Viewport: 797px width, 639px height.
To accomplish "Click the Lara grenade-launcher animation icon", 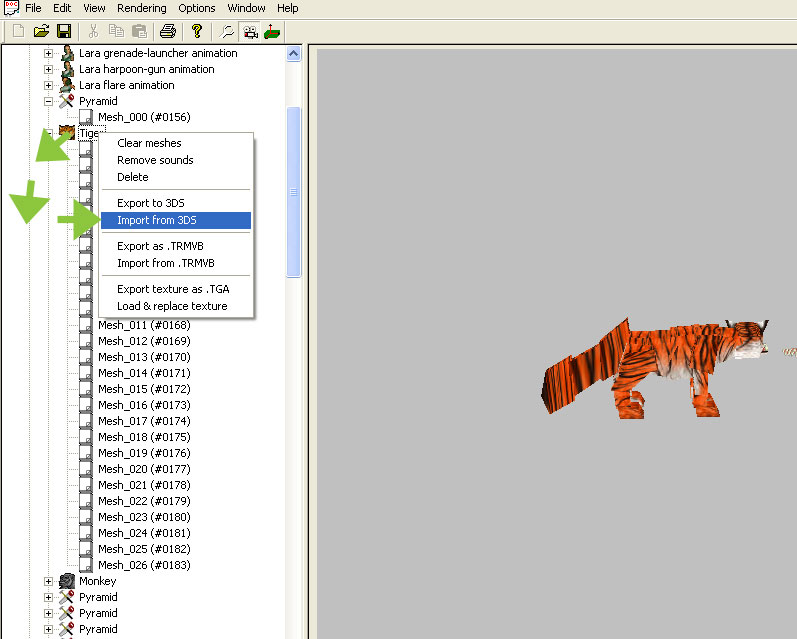I will 67,53.
